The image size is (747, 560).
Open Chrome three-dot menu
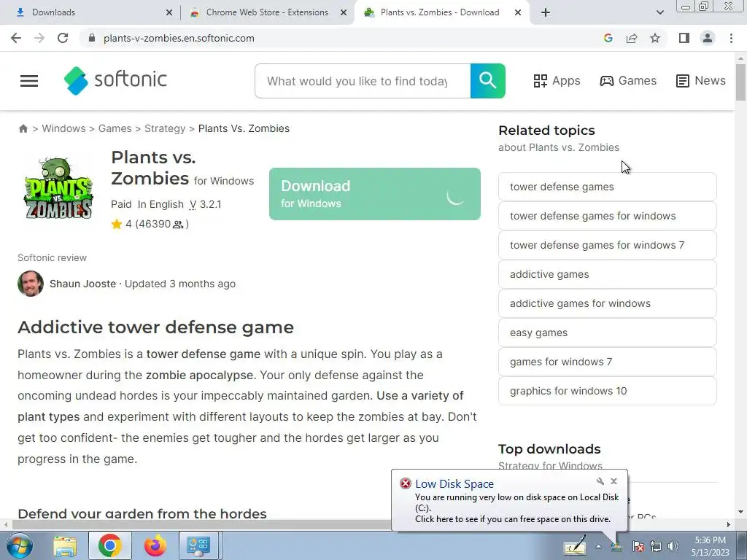coord(731,38)
